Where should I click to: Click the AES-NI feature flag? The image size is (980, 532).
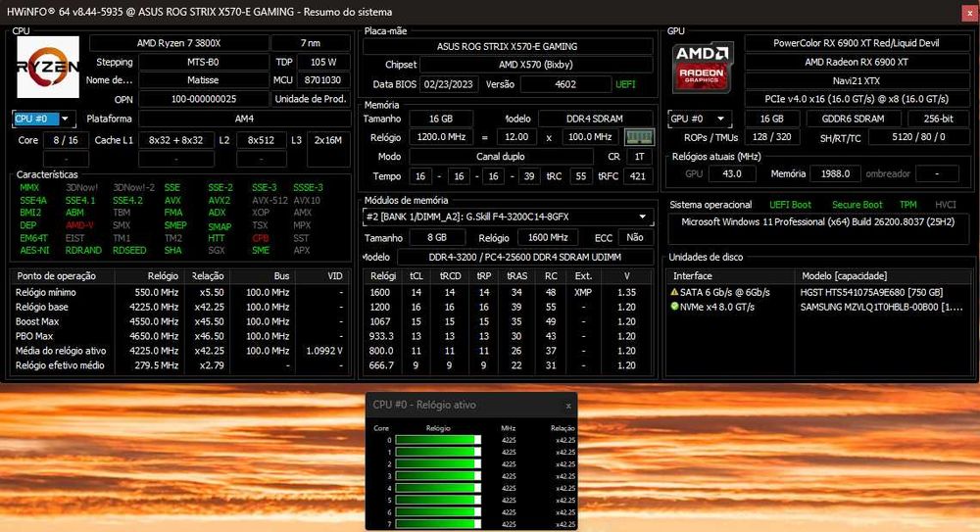[34, 250]
